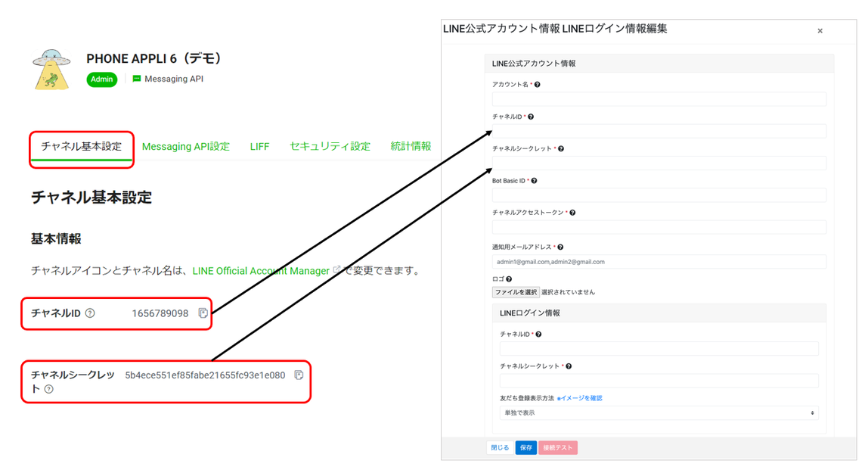
Task: Show help for ロゴ field
Action: pos(509,279)
